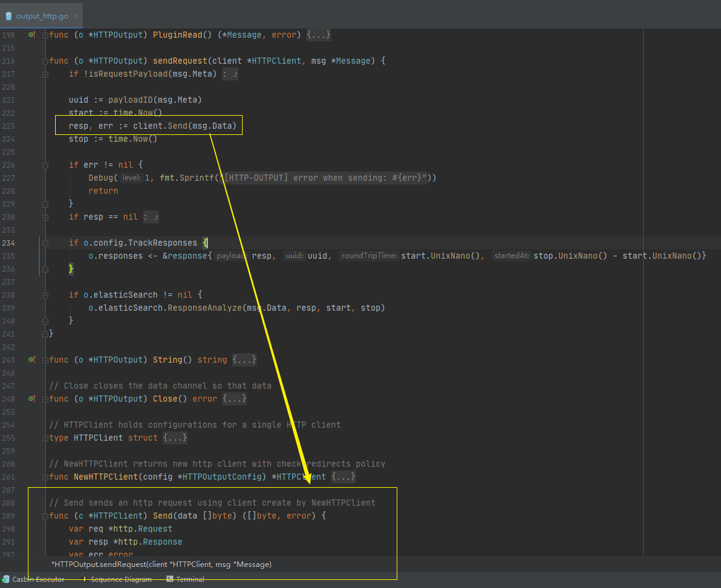Viewport: 721px width, 588px height.
Task: Click line number 216 in gutter
Action: coord(8,61)
